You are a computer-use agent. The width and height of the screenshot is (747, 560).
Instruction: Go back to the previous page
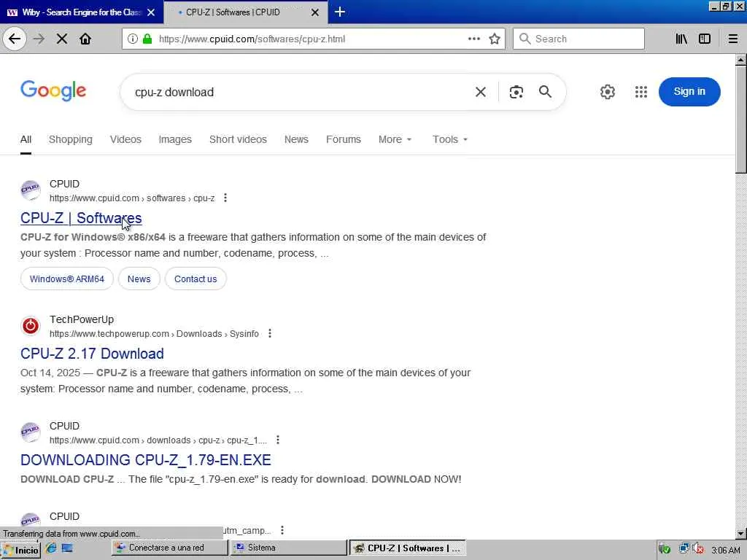click(15, 39)
